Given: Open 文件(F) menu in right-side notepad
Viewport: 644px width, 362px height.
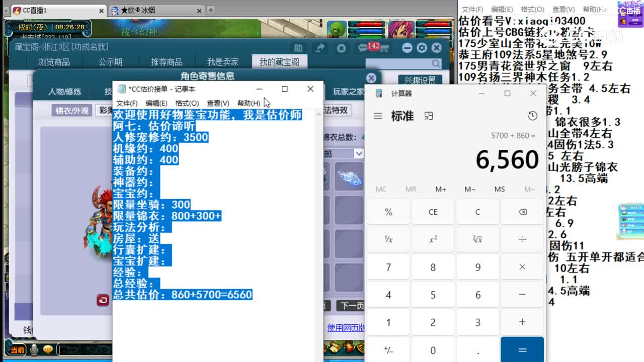Looking at the screenshot, I should pos(472,9).
